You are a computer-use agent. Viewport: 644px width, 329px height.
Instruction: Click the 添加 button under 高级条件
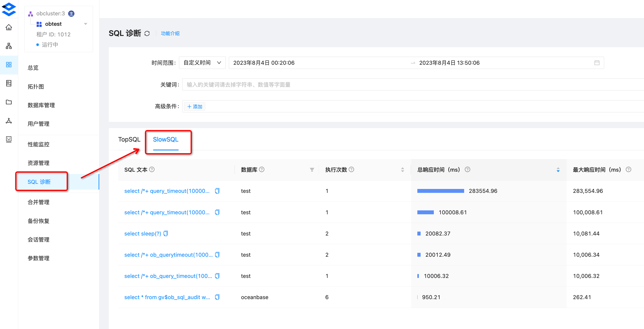coord(194,106)
